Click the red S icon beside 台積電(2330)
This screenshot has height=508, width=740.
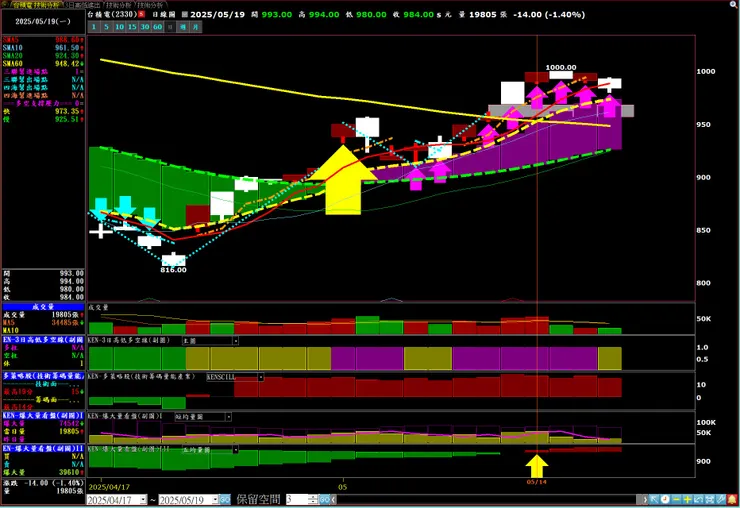141,14
